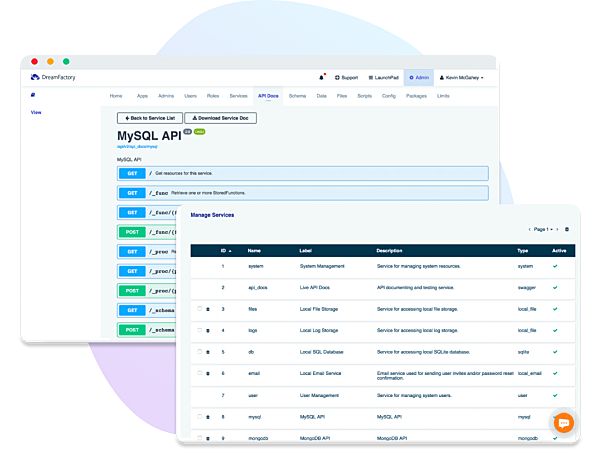
Task: Expand GET /_func Retrieve StoredFunctions endpoint
Action: coord(303,193)
